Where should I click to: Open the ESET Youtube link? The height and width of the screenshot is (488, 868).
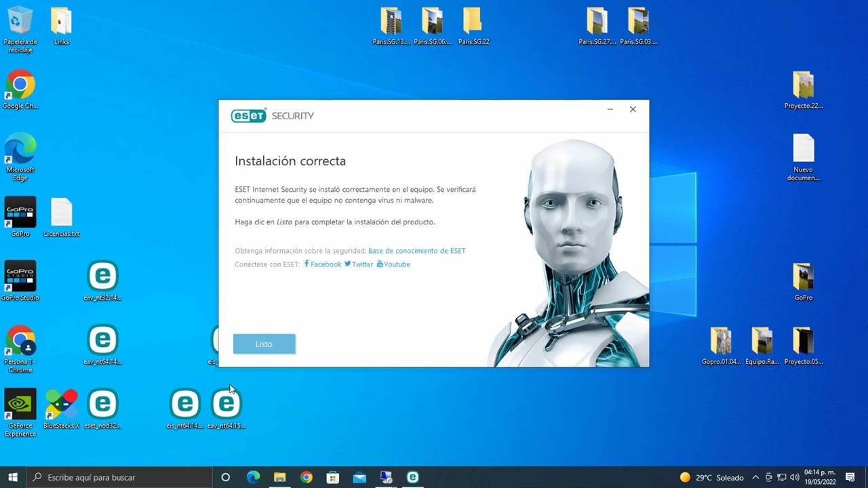click(x=393, y=264)
